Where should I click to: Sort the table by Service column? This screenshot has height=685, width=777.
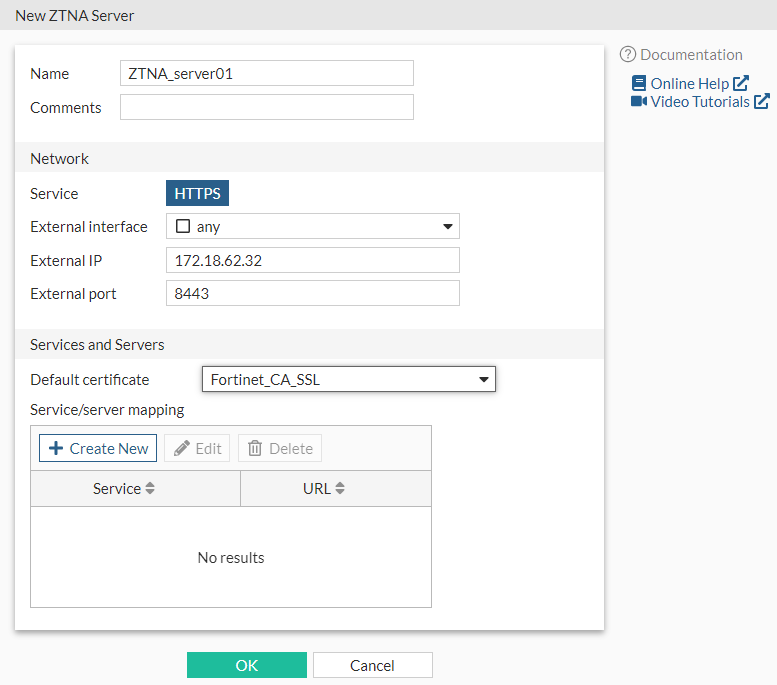151,489
